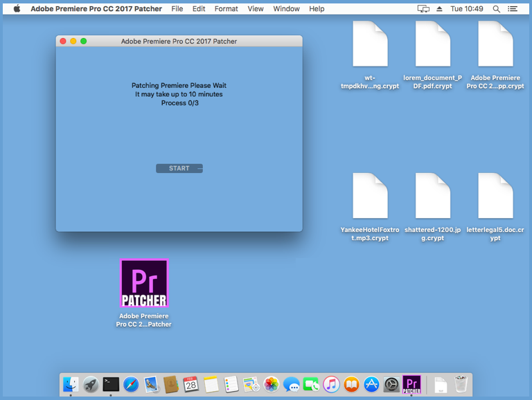Viewport: 532px width, 400px height.
Task: Select the Adobe Premiere Pro CC 2...pp.crypt file icon
Action: [496, 44]
